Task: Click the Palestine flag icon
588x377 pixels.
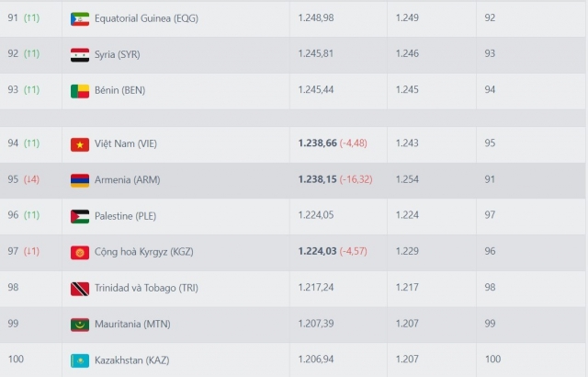Action: (80, 216)
